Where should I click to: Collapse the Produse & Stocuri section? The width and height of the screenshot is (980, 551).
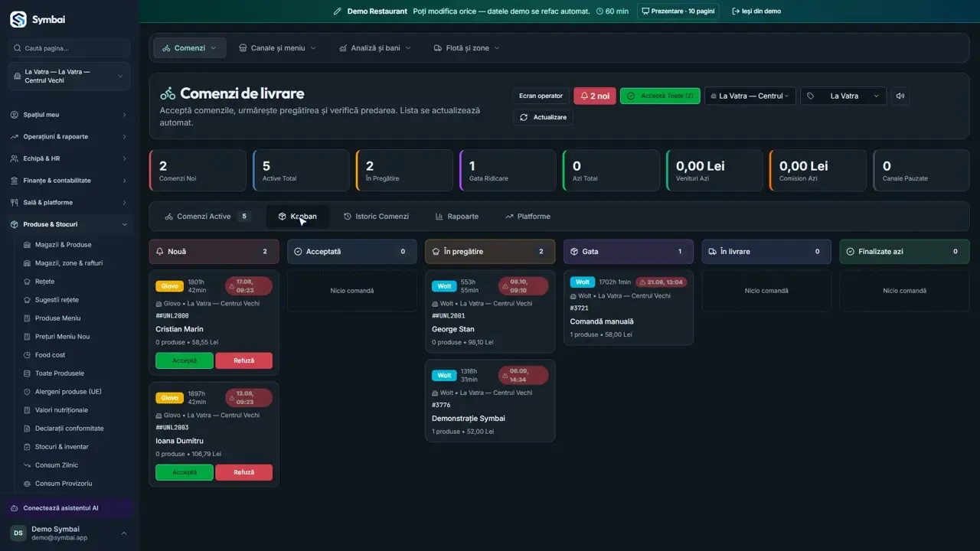[69, 224]
